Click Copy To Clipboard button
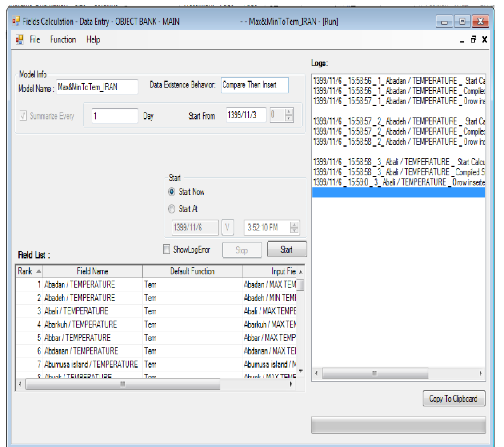This screenshot has width=504, height=447. [x=453, y=399]
